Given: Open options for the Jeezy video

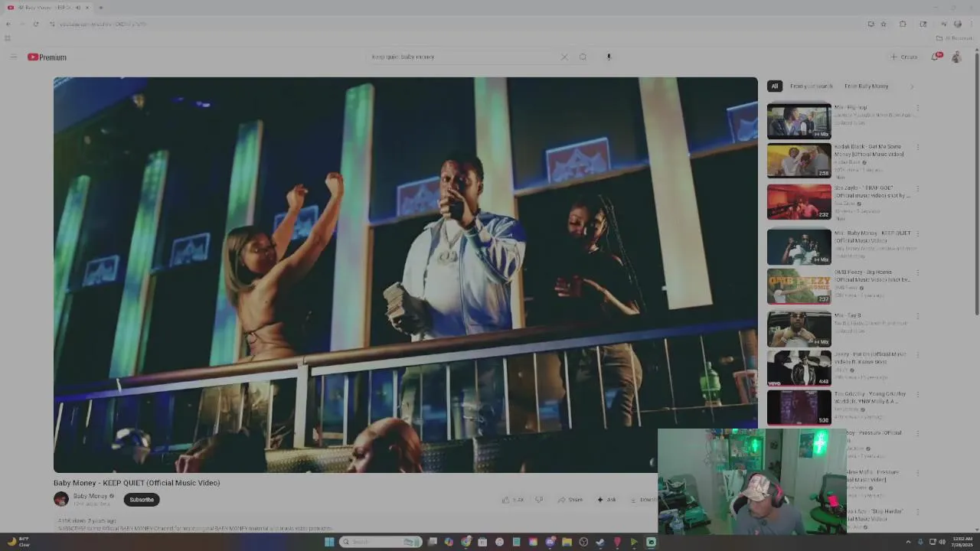Looking at the screenshot, I should tap(917, 355).
